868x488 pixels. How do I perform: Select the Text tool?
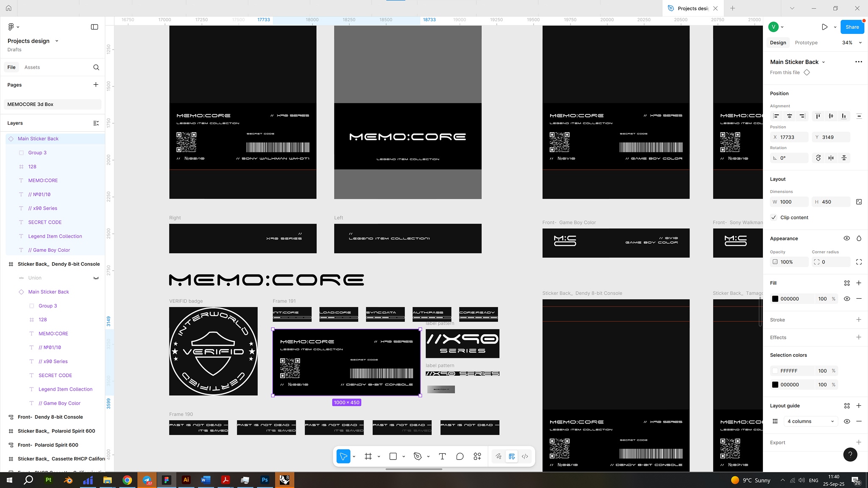point(442,456)
